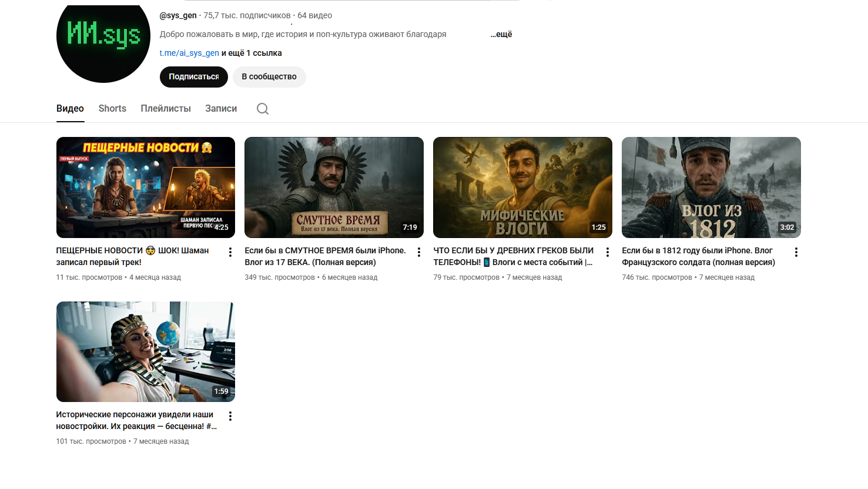Click the В сообщество button

269,77
